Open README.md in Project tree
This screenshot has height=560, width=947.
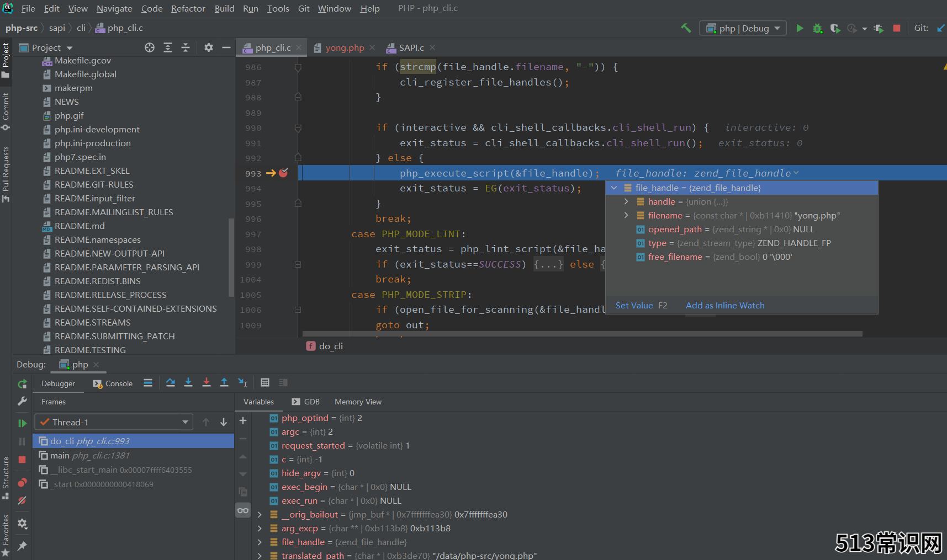click(80, 226)
